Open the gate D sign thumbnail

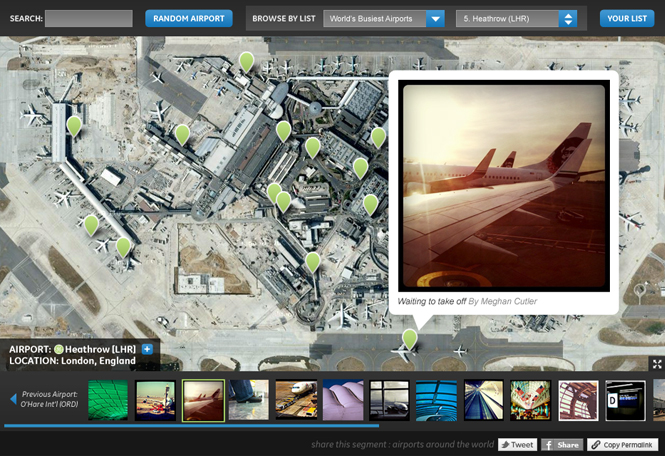pos(625,400)
